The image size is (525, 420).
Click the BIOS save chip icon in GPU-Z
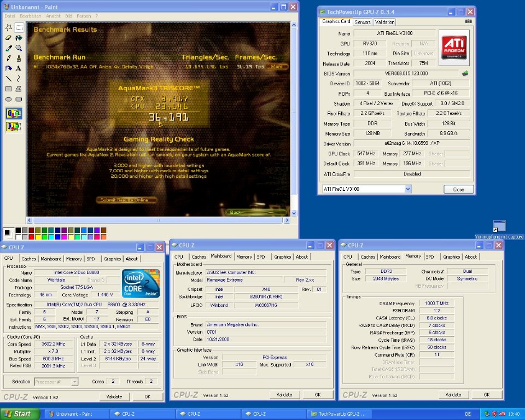tap(465, 73)
